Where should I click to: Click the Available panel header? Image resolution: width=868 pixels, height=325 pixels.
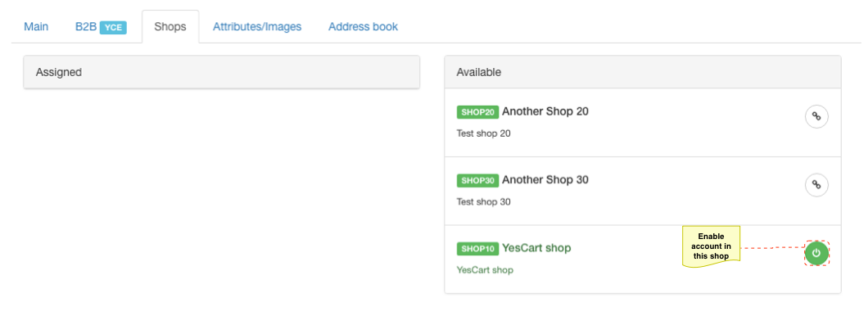643,72
